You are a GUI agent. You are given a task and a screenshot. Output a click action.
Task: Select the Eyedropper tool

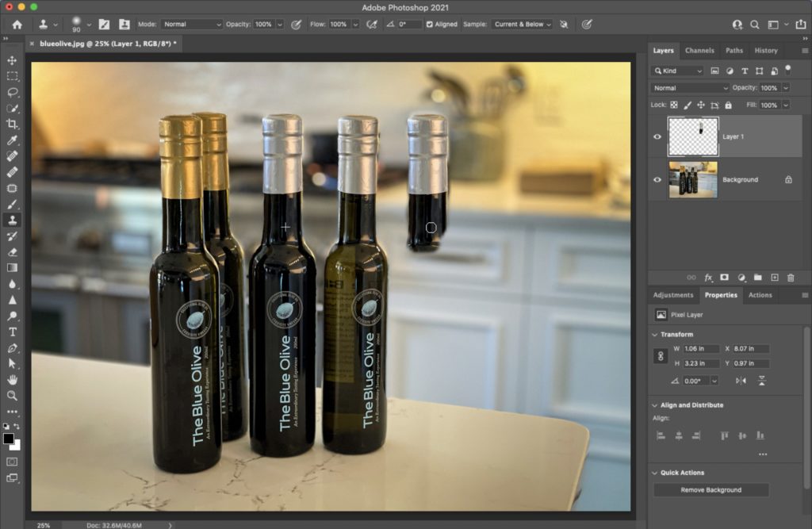(12, 140)
